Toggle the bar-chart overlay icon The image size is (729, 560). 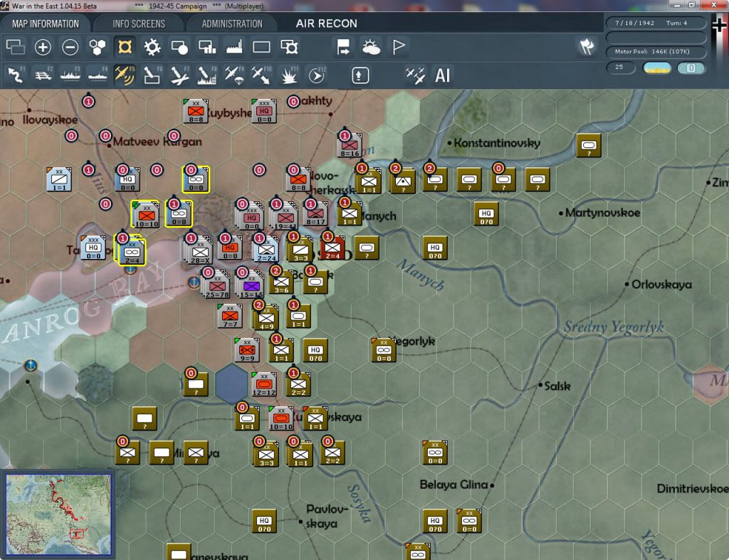point(207,47)
